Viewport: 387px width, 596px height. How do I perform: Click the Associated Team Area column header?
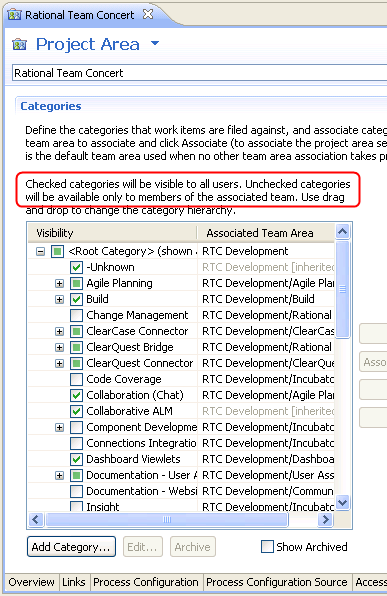pos(266,233)
